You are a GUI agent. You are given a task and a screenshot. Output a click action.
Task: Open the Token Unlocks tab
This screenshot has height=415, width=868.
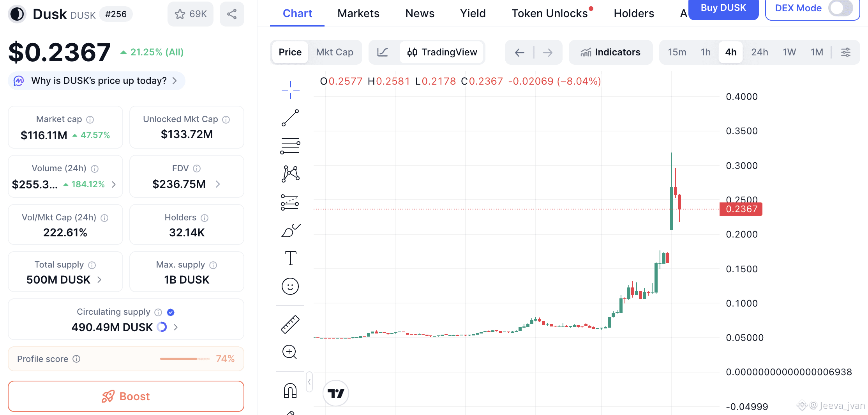tap(549, 13)
